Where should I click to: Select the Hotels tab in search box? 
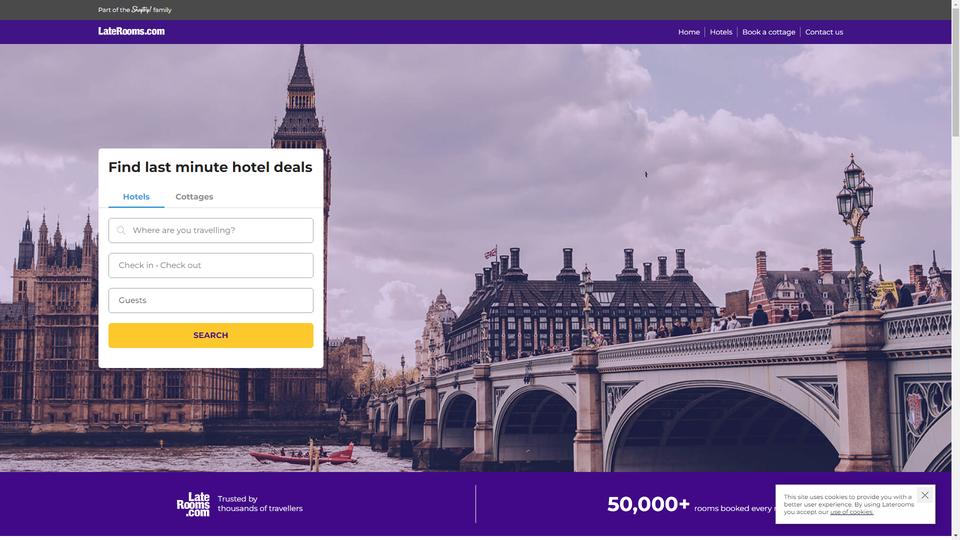click(x=136, y=197)
